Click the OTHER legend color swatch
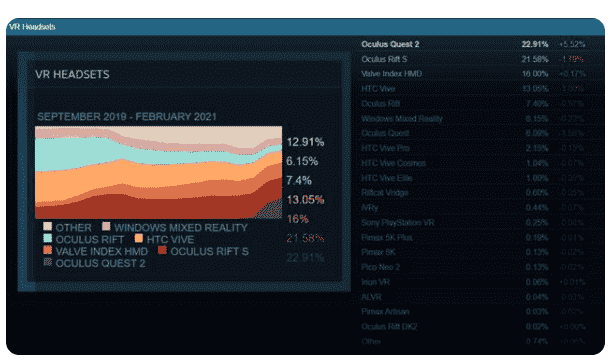The width and height of the screenshot is (612, 363). 48,226
